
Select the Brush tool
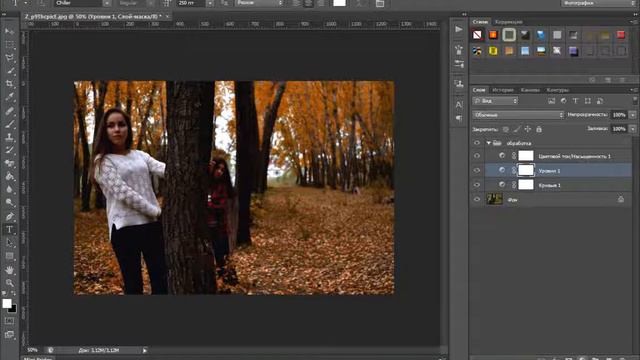9,124
